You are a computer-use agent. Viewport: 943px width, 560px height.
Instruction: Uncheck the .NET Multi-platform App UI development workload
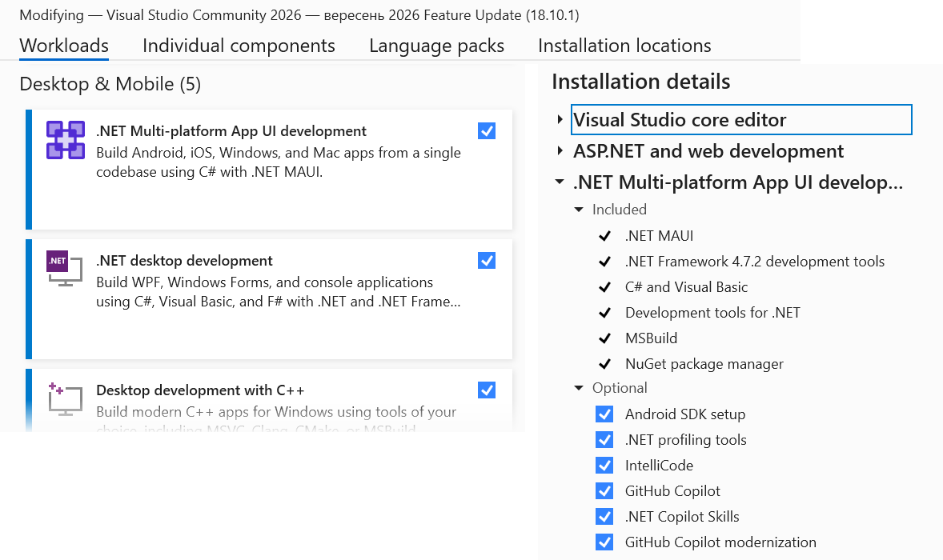[x=487, y=131]
